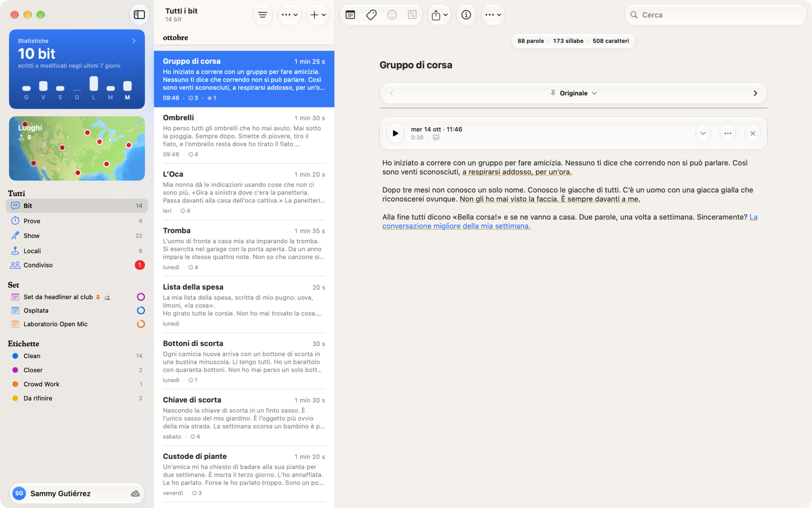
Task: Click the iCloud sync status icon
Action: click(135, 494)
